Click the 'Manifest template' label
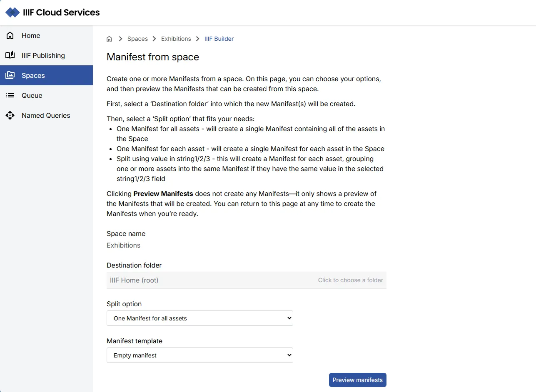This screenshot has height=392, width=536. tap(135, 341)
